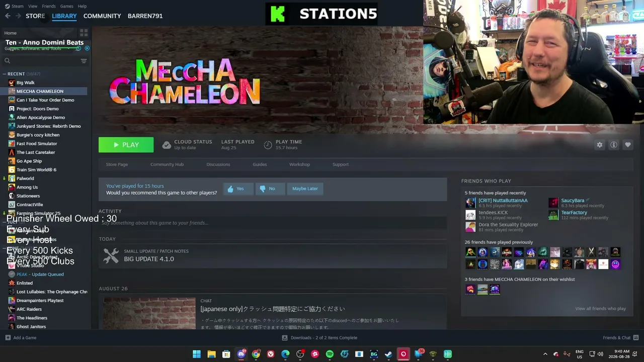The image size is (644, 362).
Task: Go to the LIBRARY tab
Action: click(64, 16)
